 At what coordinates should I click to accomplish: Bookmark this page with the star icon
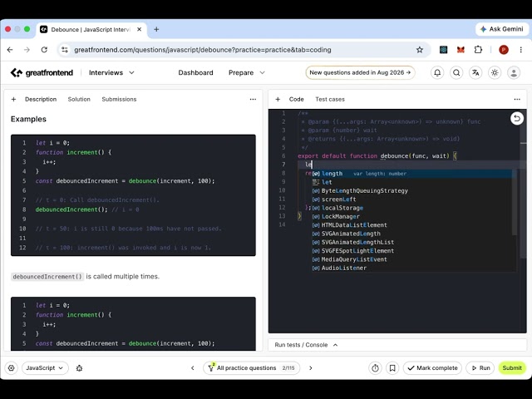tap(419, 50)
